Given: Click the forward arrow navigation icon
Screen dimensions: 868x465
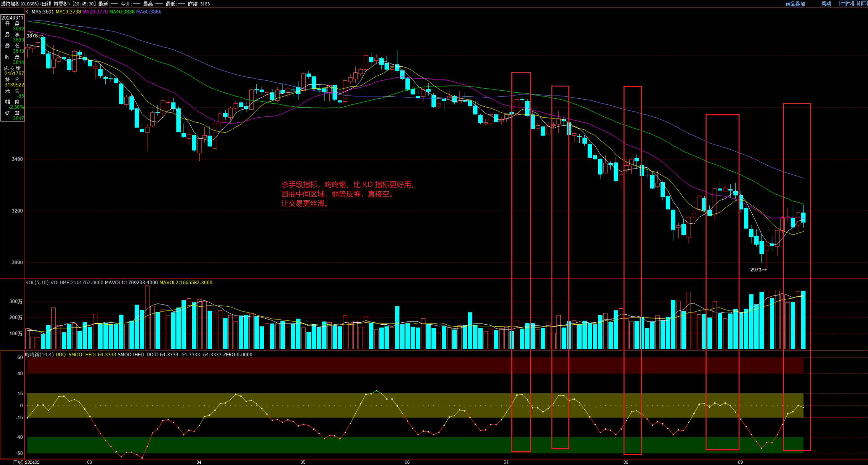Looking at the screenshot, I should click(849, 4).
